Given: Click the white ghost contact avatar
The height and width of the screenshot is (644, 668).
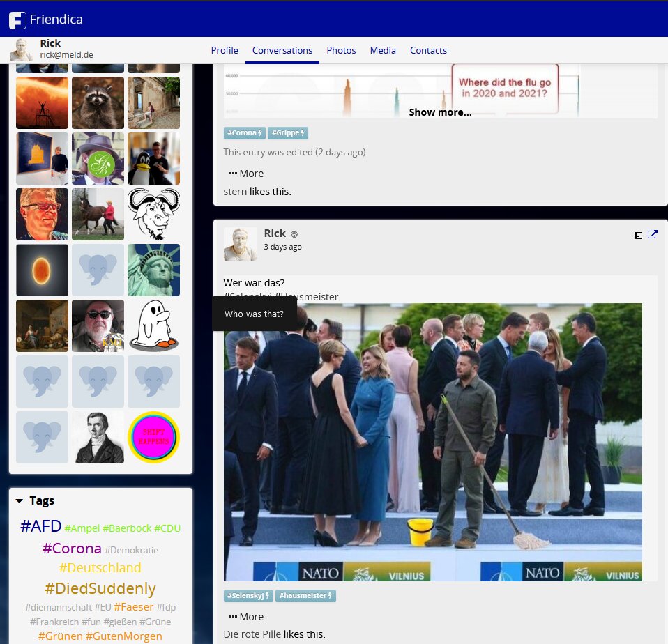Looking at the screenshot, I should coord(153,325).
